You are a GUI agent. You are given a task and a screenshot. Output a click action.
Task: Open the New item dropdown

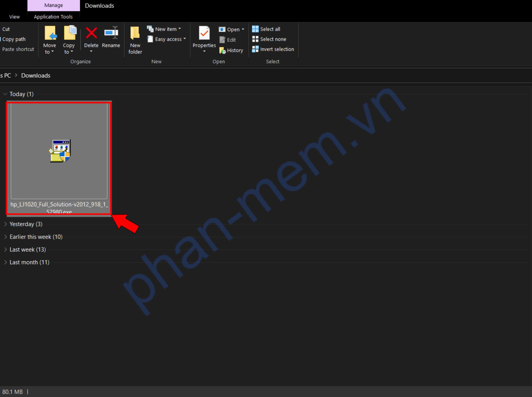click(x=164, y=29)
